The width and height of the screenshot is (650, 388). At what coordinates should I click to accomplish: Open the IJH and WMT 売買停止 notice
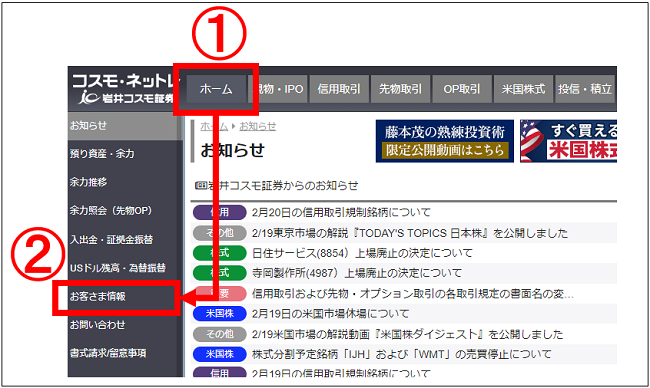coord(401,354)
